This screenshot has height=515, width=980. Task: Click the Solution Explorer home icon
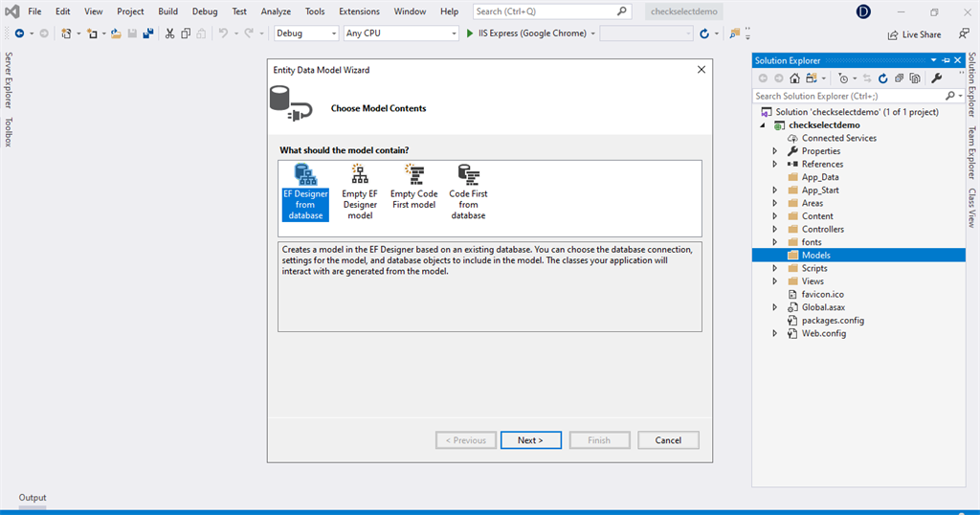click(x=794, y=78)
